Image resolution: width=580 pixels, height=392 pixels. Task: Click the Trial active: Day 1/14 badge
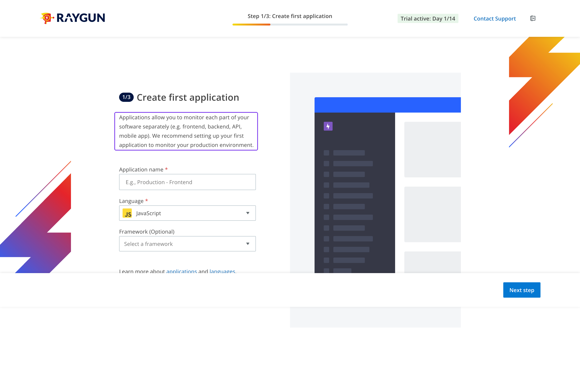pyautogui.click(x=428, y=18)
